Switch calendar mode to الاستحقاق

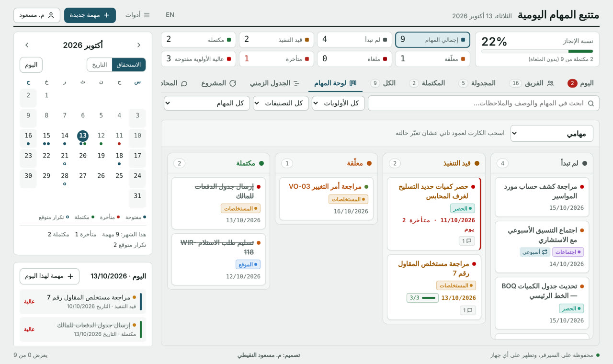pyautogui.click(x=129, y=65)
